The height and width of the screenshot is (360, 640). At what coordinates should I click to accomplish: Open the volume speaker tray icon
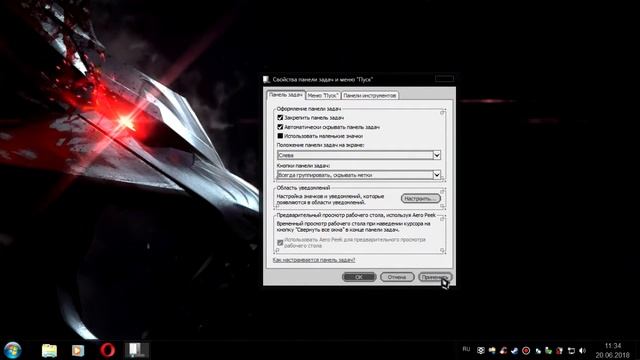(x=582, y=351)
